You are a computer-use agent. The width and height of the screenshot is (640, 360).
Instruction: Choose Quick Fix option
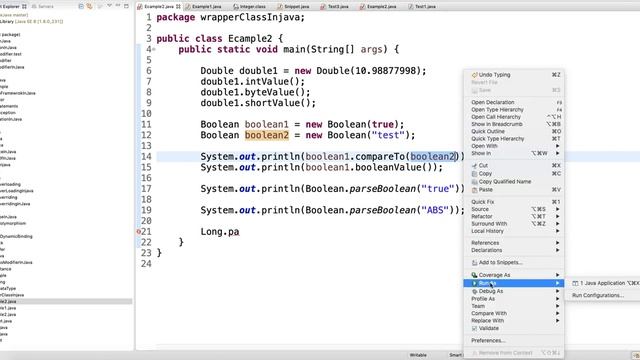514,202
